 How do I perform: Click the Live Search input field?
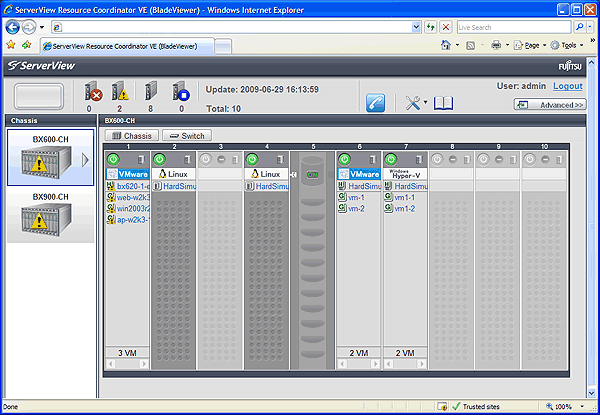[x=514, y=27]
